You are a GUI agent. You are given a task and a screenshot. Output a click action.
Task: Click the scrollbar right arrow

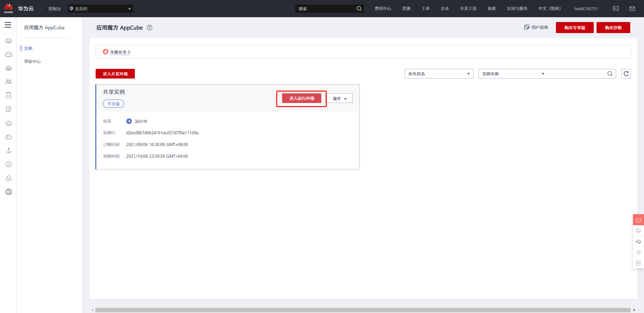[634, 310]
